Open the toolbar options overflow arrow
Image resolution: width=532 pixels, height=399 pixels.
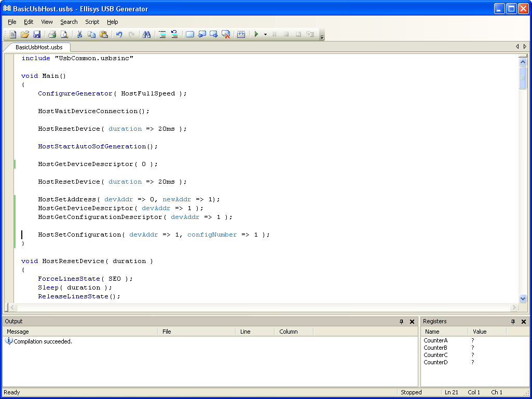[x=322, y=36]
